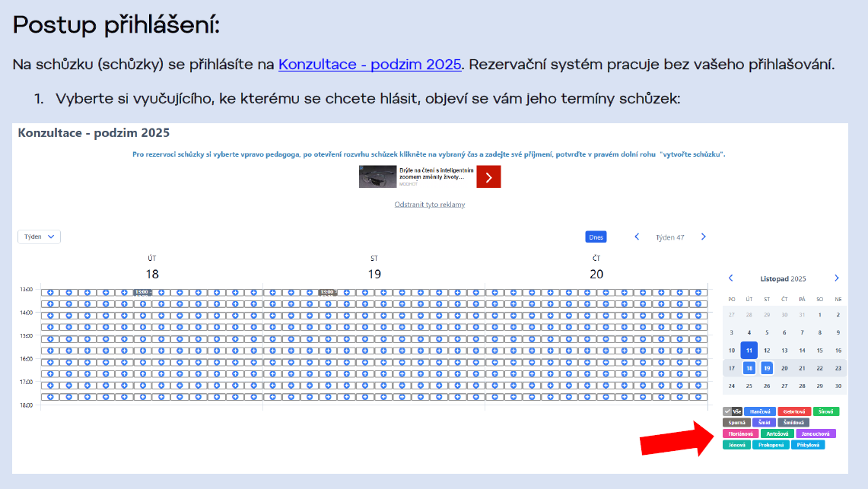Select November 20 in mini calendar
868x489 pixels.
coord(784,368)
